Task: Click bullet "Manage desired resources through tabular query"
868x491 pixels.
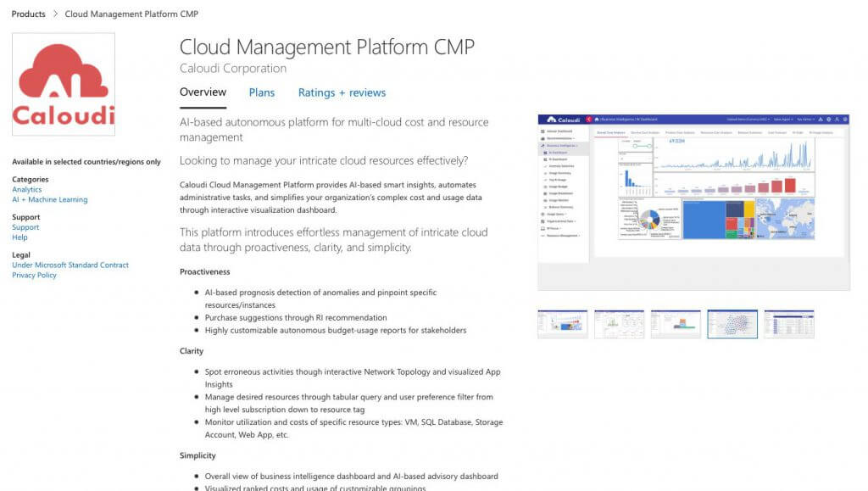Action: 348,403
